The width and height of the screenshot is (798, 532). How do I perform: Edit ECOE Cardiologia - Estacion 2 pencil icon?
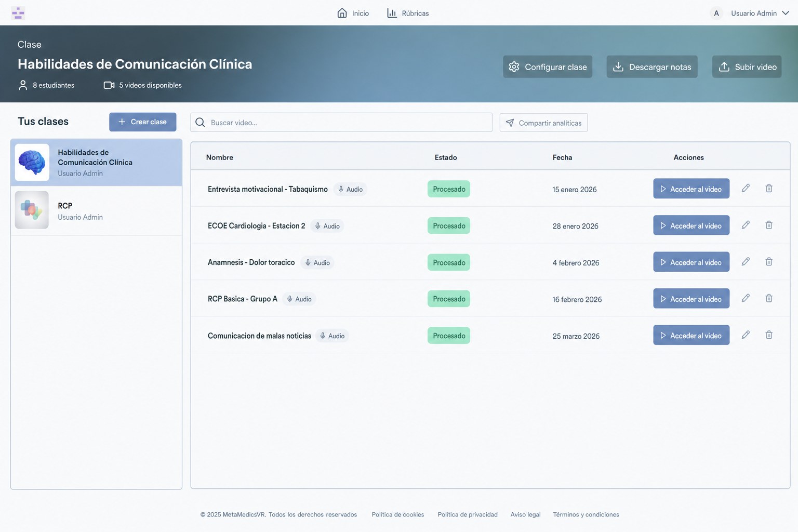(x=746, y=225)
